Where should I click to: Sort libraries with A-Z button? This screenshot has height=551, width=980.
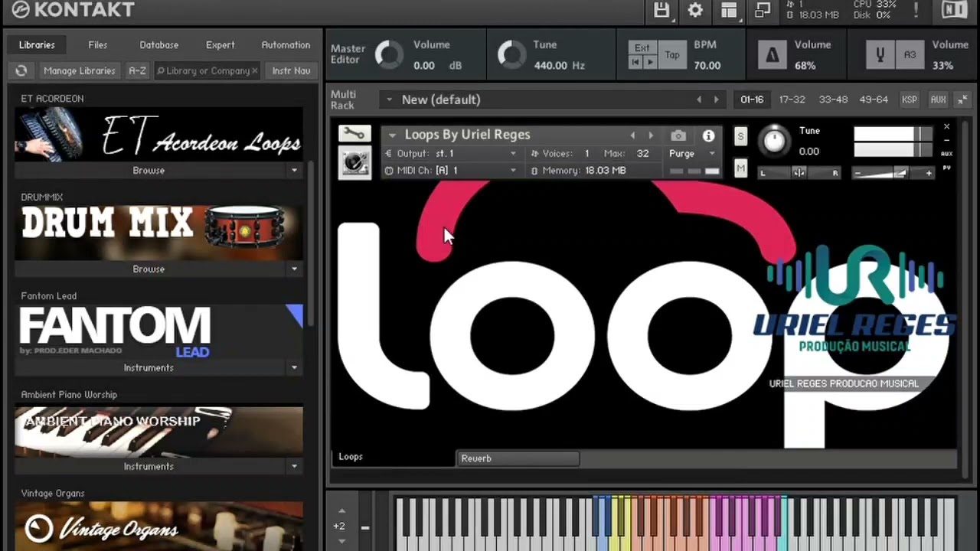pos(137,70)
